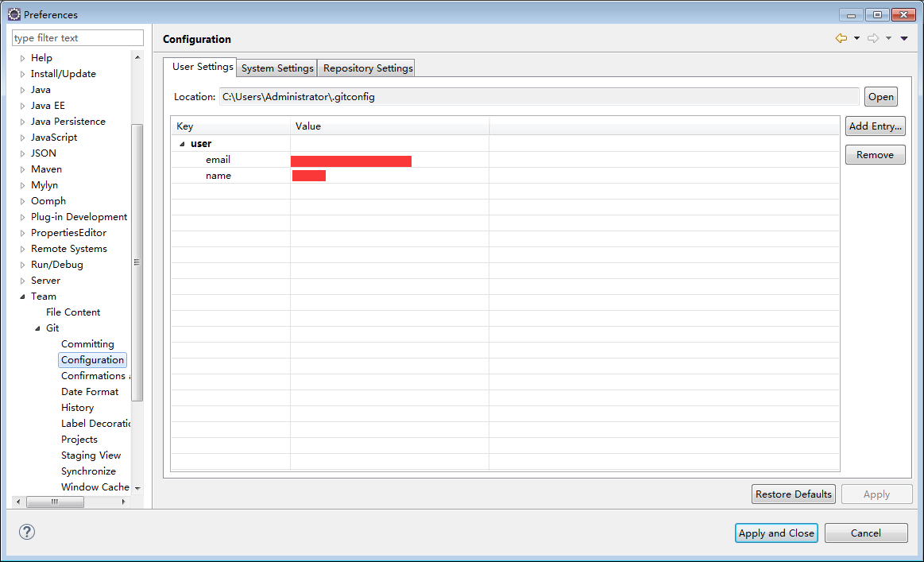Click the Open button next to Location
This screenshot has width=924, height=562.
click(881, 97)
